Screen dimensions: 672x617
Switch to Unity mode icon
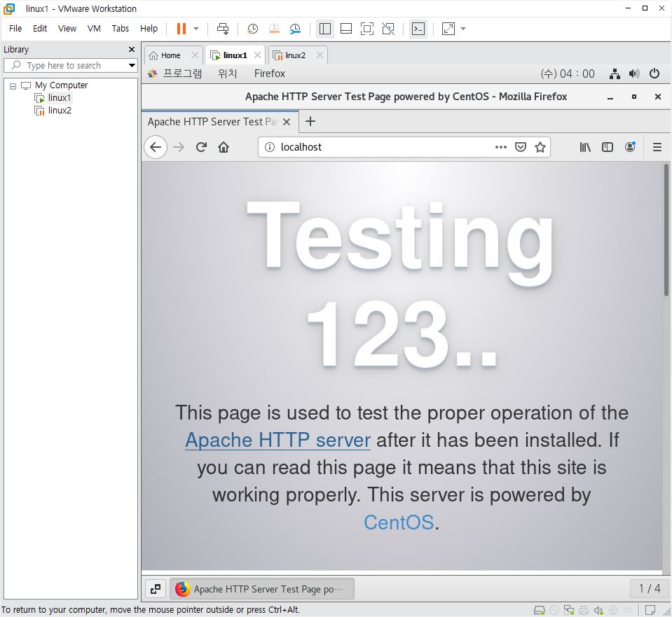point(388,29)
